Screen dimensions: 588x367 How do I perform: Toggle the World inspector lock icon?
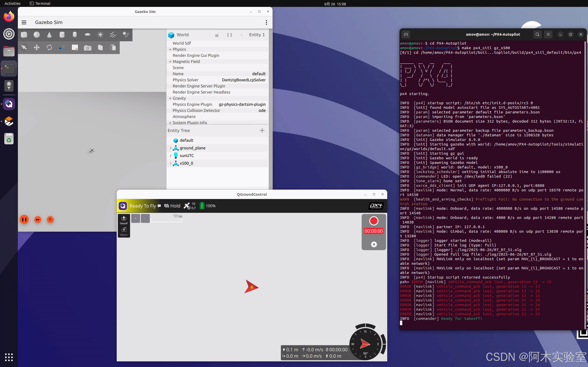(x=217, y=35)
